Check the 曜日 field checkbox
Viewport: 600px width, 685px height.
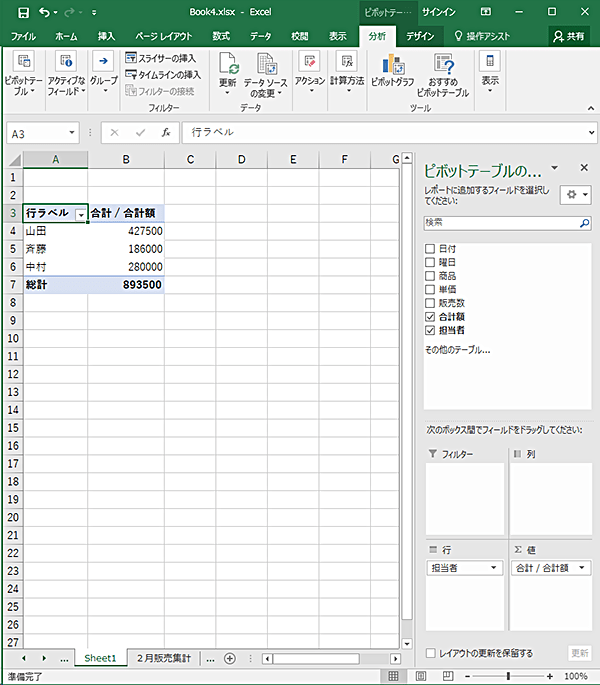coord(430,262)
